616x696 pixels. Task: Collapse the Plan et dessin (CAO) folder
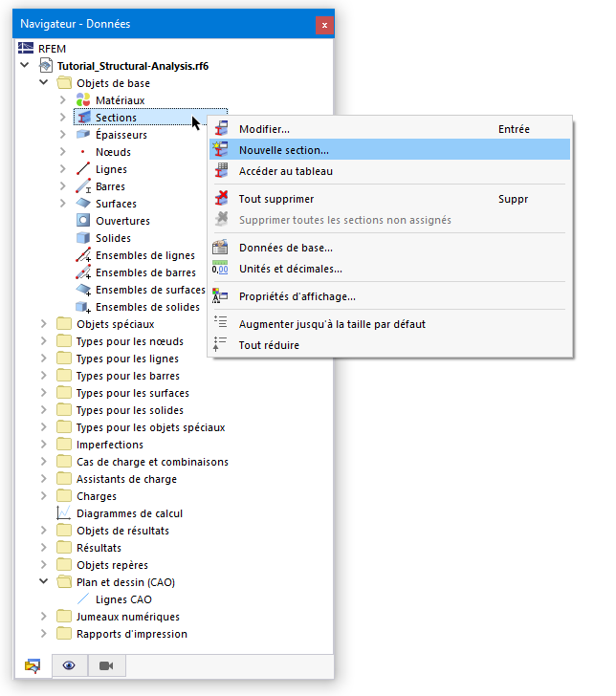point(44,581)
